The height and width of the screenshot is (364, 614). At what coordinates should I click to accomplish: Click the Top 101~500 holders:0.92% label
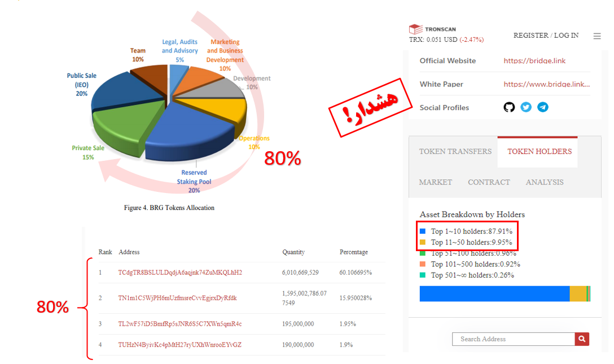point(475,264)
